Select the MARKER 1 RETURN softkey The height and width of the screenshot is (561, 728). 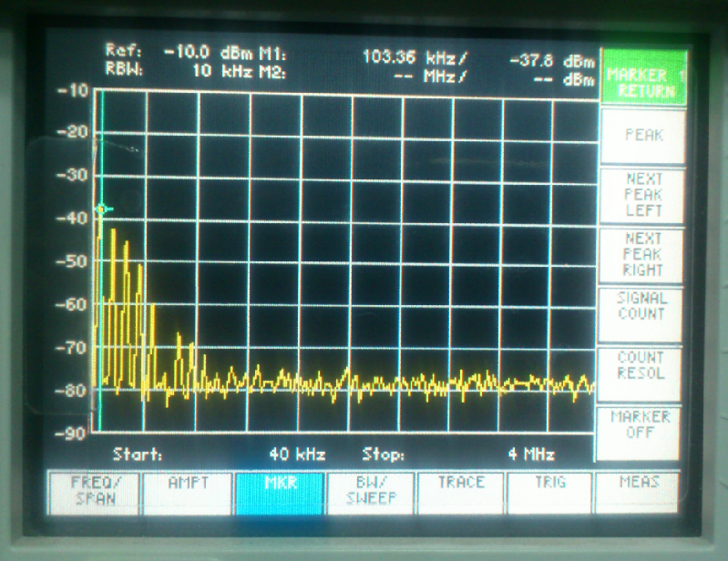[x=643, y=76]
